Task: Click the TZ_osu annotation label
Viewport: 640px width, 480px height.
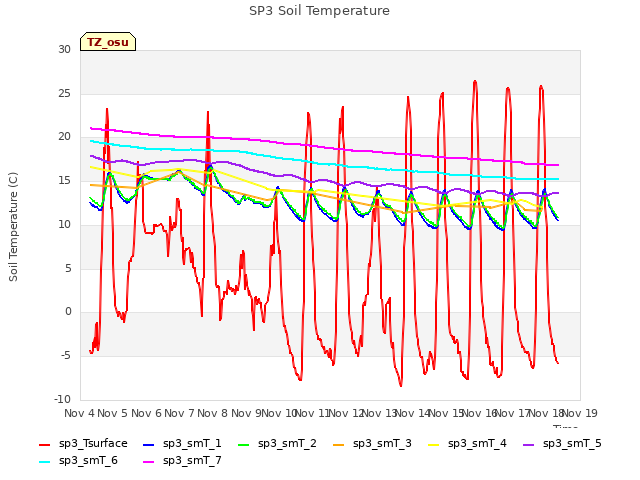Action: coord(108,42)
